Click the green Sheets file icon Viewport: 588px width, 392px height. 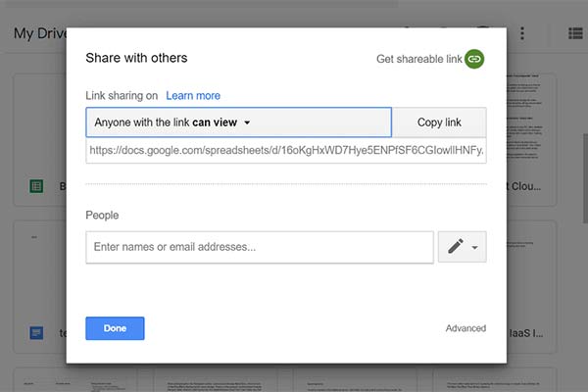pyautogui.click(x=36, y=186)
